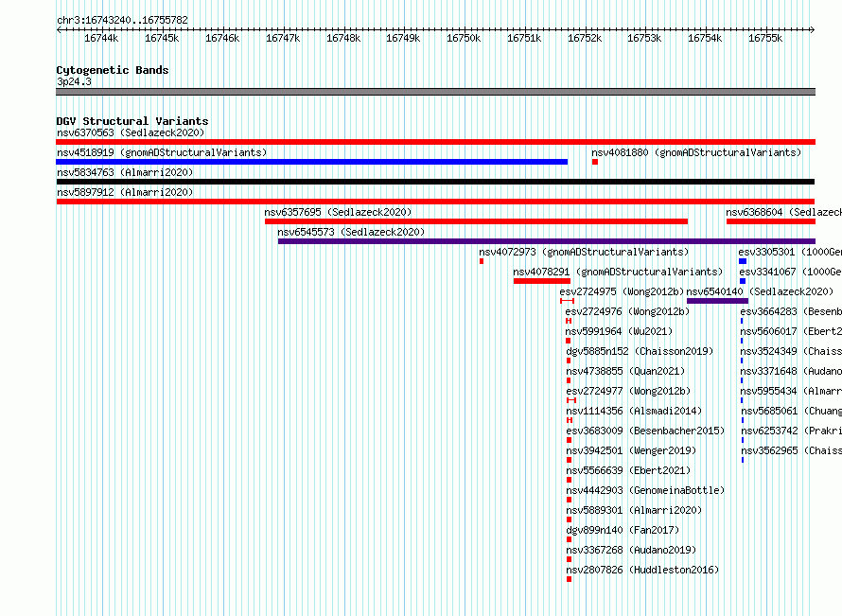
Task: Click the nsv6370563 (Sedlazeck2020) variant label
Action: 131,132
